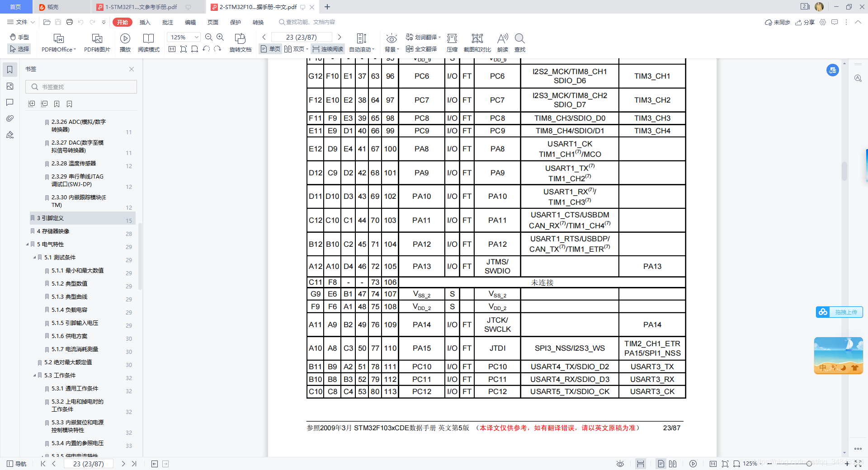
Task: Open the thumbnails sidebar panel
Action: 10,86
